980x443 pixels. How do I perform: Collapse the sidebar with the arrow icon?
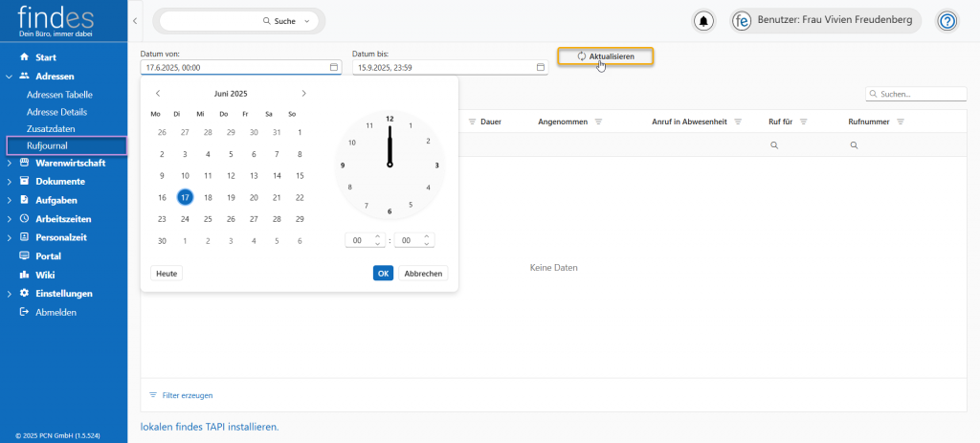135,21
